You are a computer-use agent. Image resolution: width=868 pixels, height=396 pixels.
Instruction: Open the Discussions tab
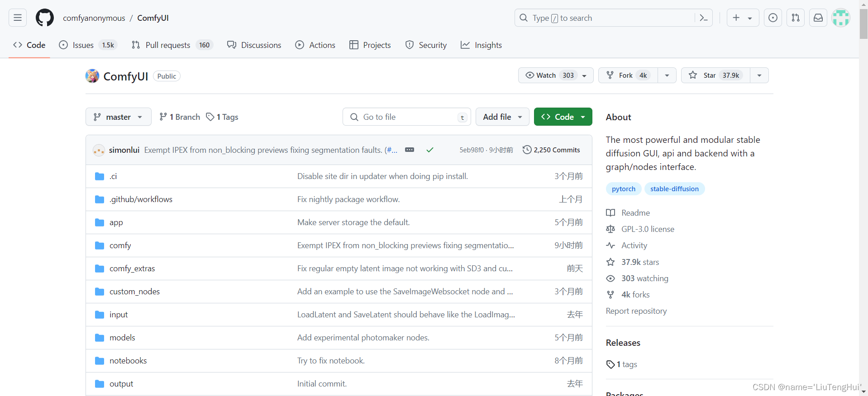254,45
